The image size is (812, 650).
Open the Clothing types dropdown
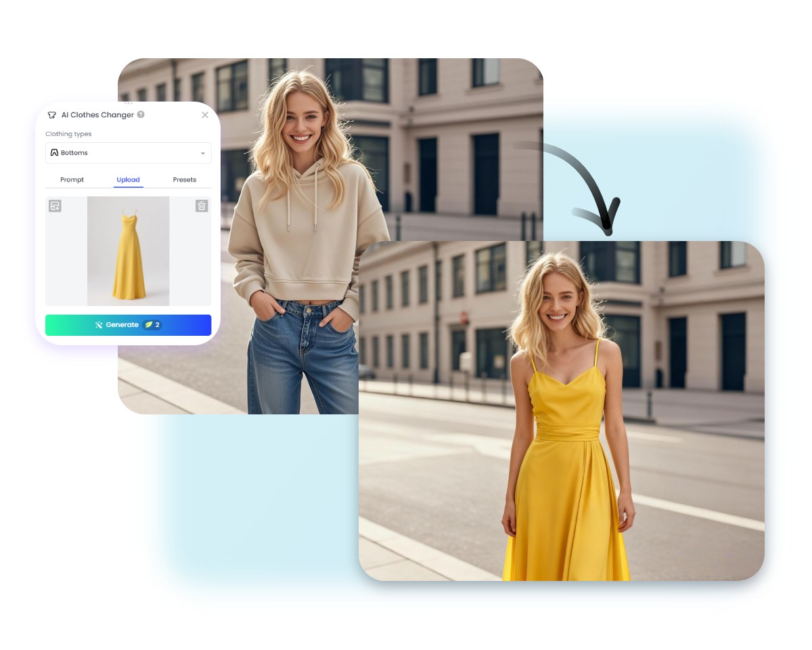(128, 152)
